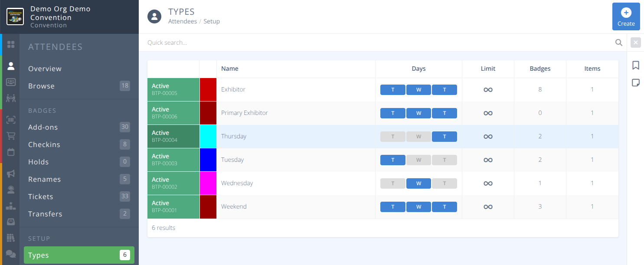Screen dimensions: 644x265
Task: Click the shopping cart icon in the sidebar
Action: tap(11, 135)
